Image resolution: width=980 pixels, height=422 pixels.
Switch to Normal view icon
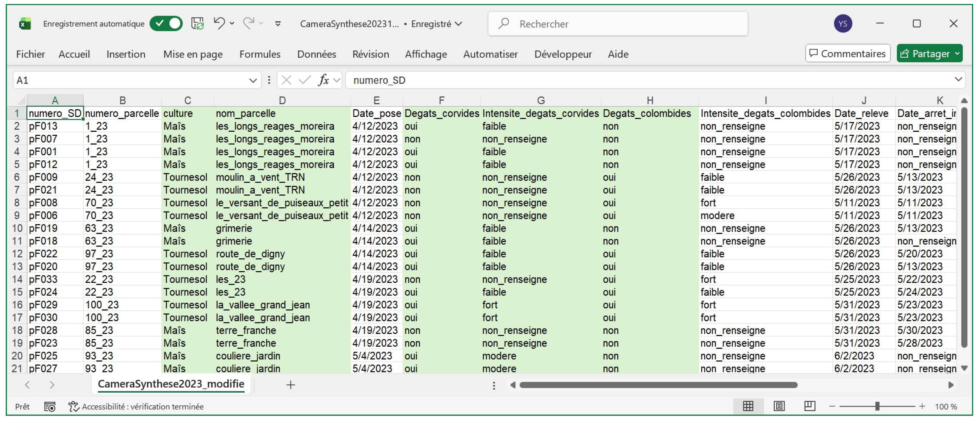pyautogui.click(x=748, y=406)
